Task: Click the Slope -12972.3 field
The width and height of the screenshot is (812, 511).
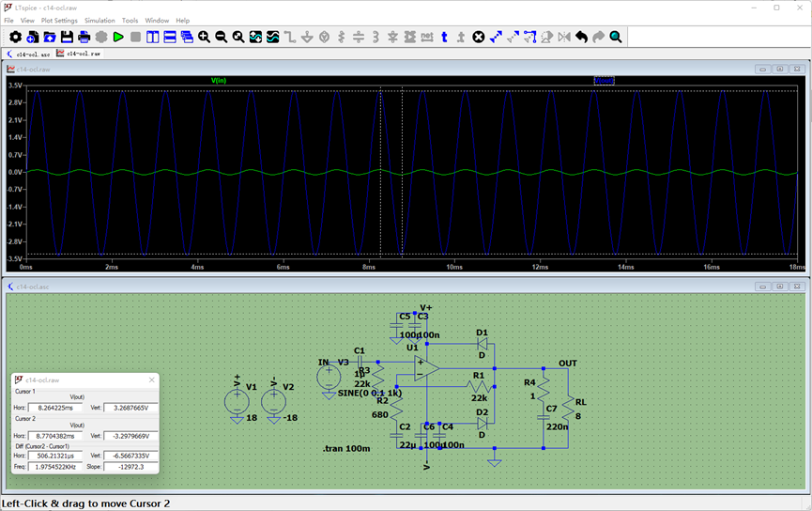Action: point(130,467)
